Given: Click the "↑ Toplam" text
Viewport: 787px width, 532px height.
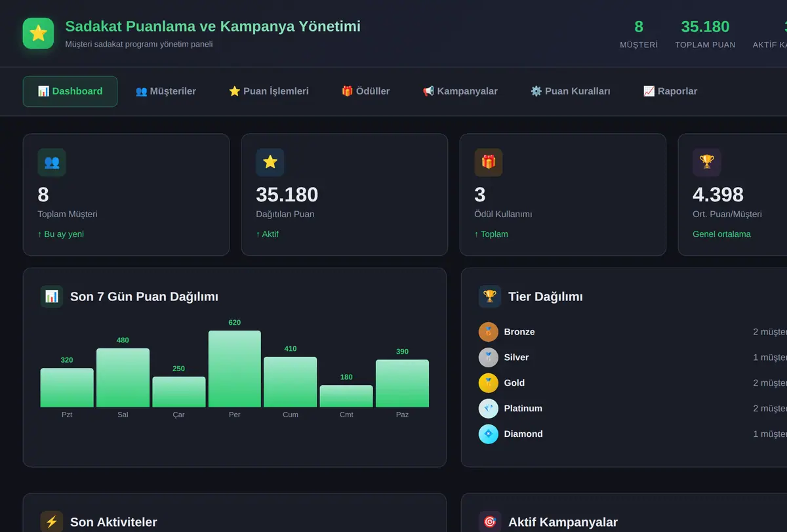Looking at the screenshot, I should (491, 234).
